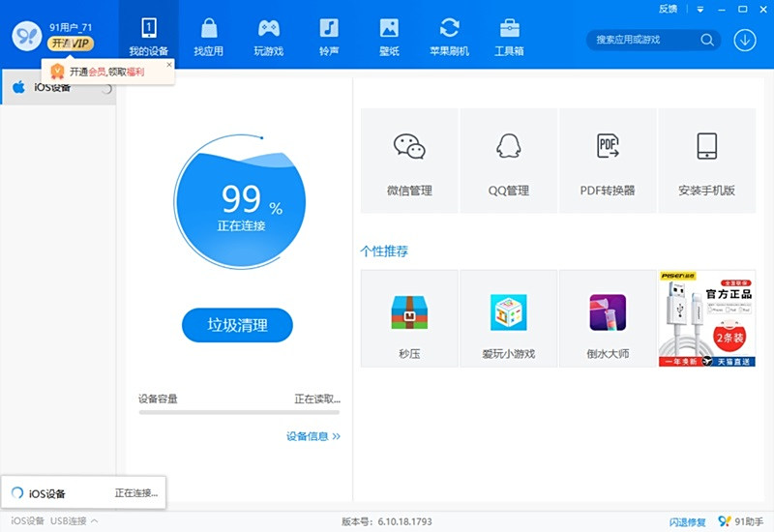Open the download manager arrow icon

745,40
